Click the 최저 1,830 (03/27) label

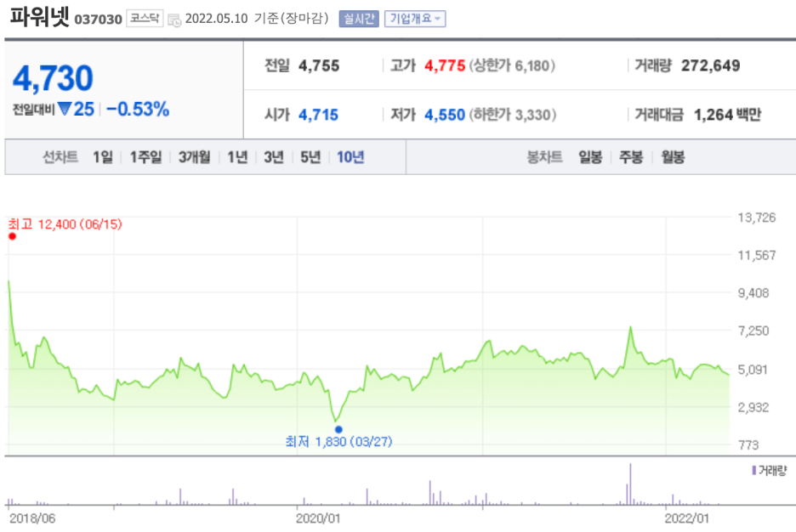pyautogui.click(x=338, y=442)
